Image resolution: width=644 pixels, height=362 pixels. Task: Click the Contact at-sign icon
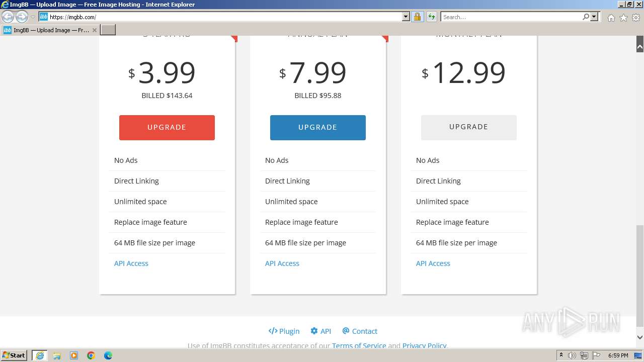[346, 331]
